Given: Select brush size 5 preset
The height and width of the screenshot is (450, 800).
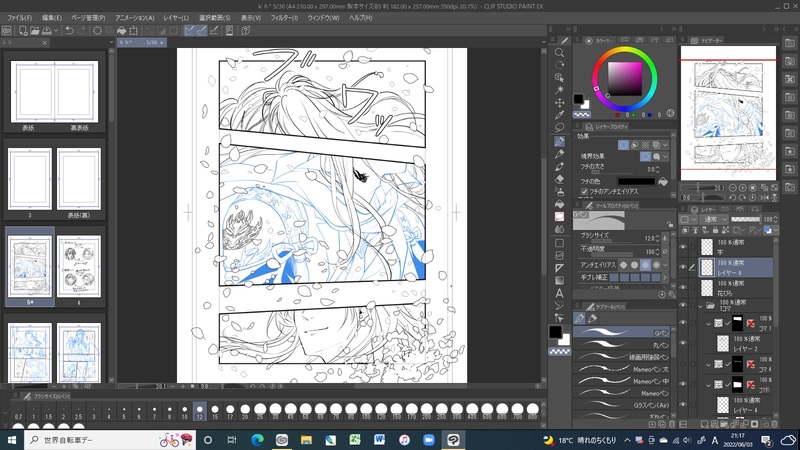Looking at the screenshot, I should (x=124, y=411).
